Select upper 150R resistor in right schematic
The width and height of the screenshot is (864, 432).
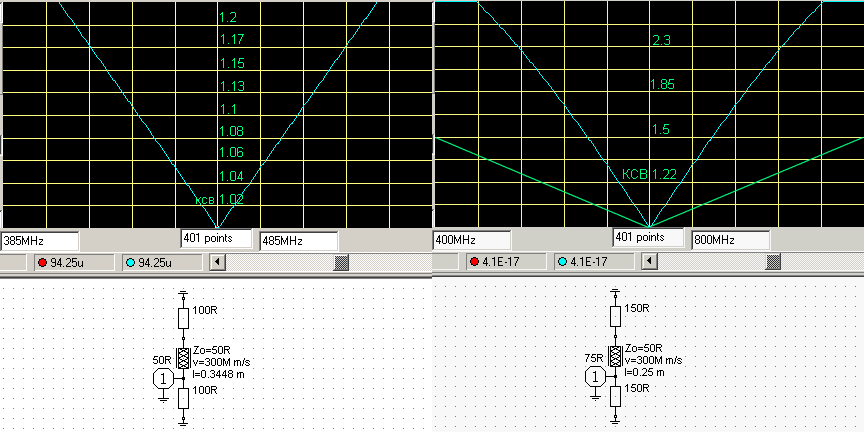pyautogui.click(x=616, y=316)
